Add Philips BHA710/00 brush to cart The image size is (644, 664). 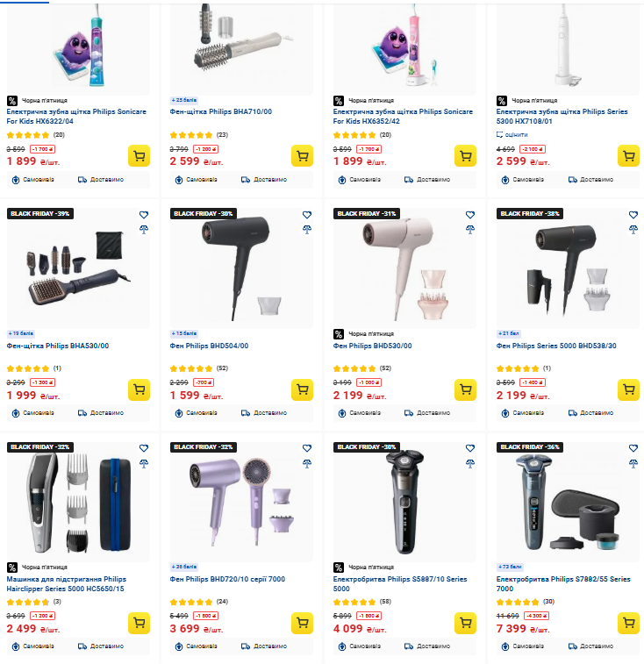click(x=302, y=156)
